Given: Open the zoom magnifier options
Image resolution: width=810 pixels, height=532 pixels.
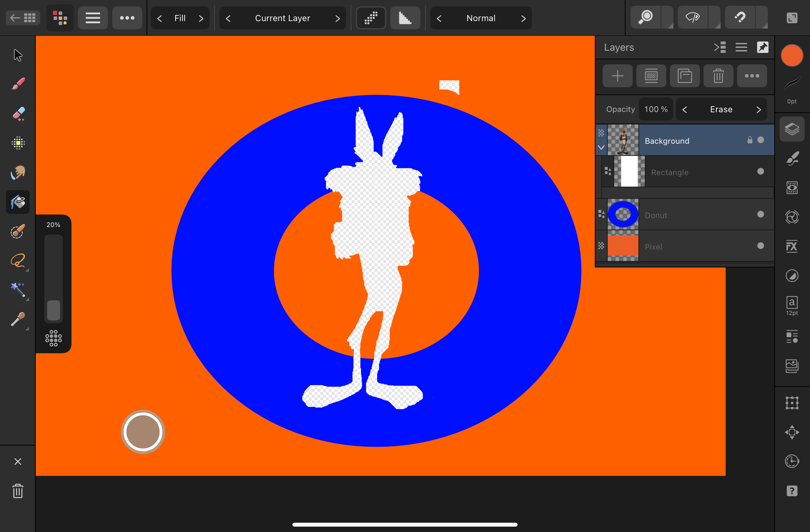Looking at the screenshot, I should coord(646,17).
